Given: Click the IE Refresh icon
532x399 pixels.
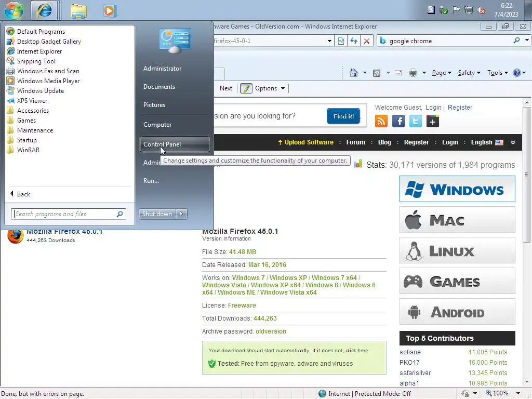Looking at the screenshot, I should pyautogui.click(x=353, y=41).
